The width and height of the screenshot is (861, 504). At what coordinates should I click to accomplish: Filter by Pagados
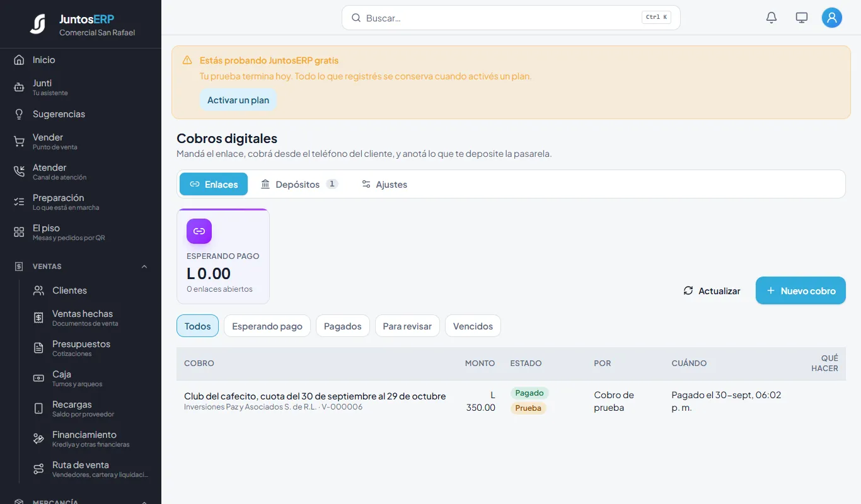(343, 326)
